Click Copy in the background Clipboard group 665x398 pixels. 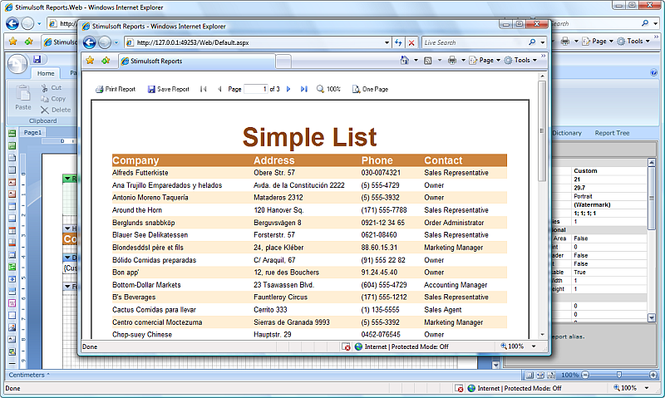[53, 99]
